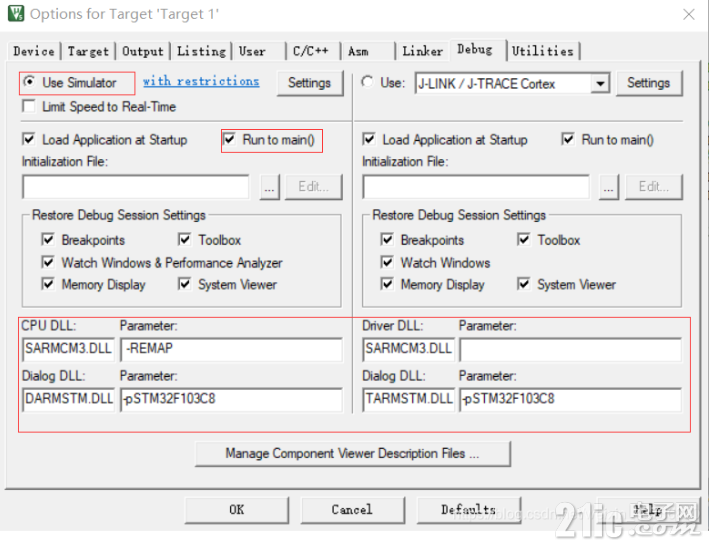Toggle hardware Breakpoints checkbox
The image size is (709, 545).
tap(387, 239)
